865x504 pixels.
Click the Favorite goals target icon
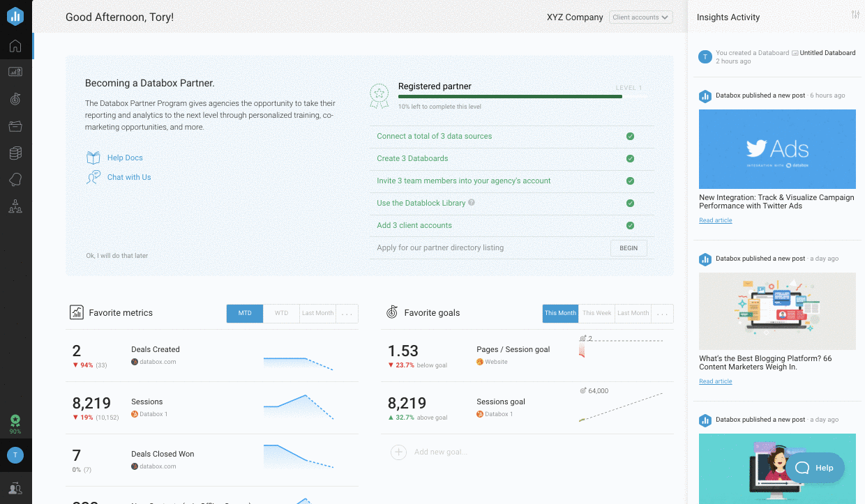click(392, 312)
